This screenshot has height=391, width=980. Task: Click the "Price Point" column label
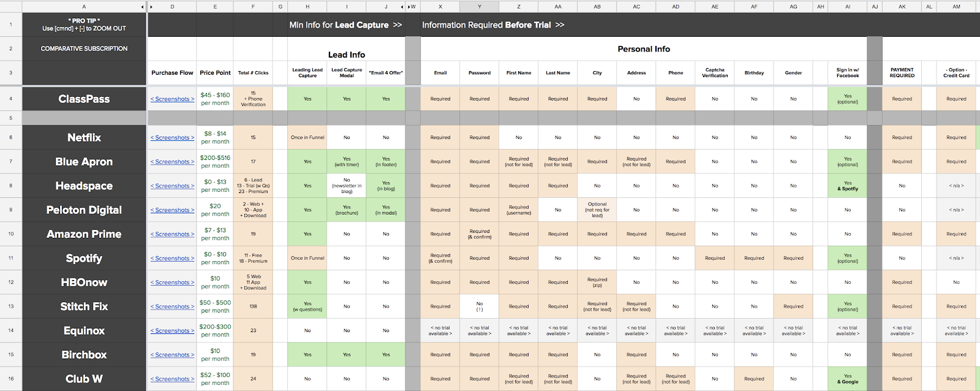(215, 73)
